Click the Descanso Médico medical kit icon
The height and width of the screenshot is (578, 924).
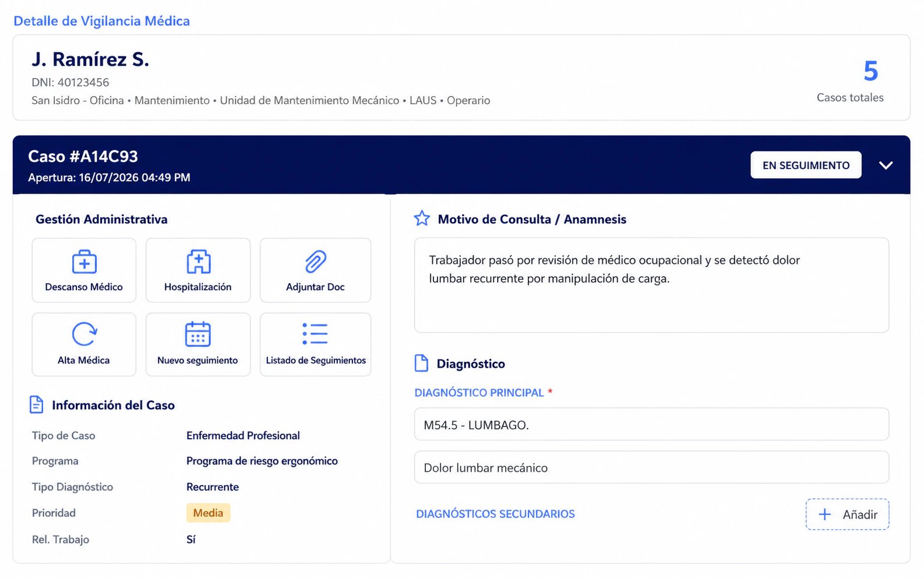point(84,262)
